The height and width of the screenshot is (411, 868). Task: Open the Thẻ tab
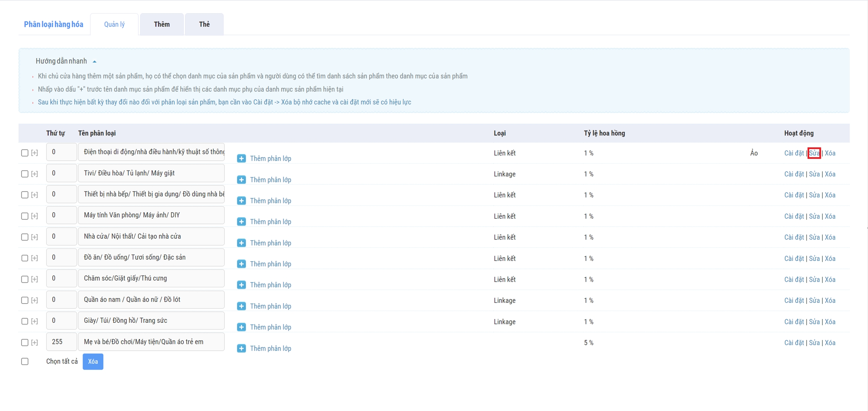204,25
